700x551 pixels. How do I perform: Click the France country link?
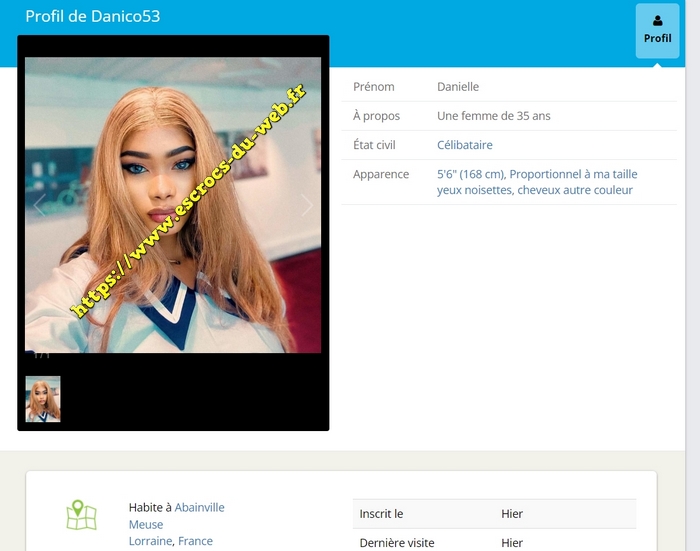(x=195, y=541)
